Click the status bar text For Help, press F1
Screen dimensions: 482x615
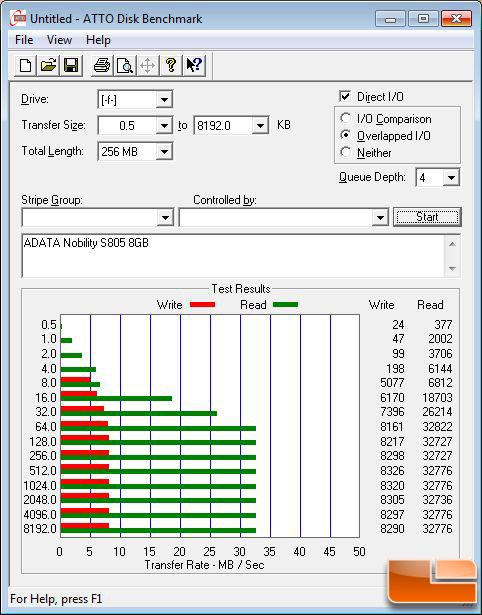[x=56, y=599]
